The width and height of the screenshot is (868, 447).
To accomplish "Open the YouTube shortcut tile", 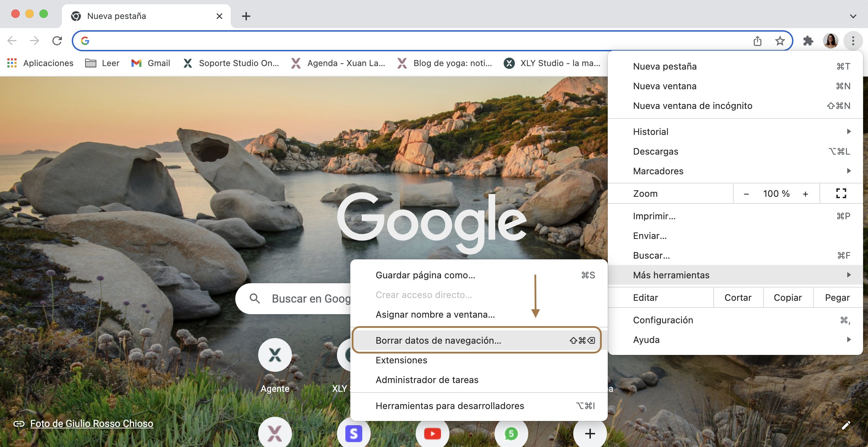I will [432, 434].
